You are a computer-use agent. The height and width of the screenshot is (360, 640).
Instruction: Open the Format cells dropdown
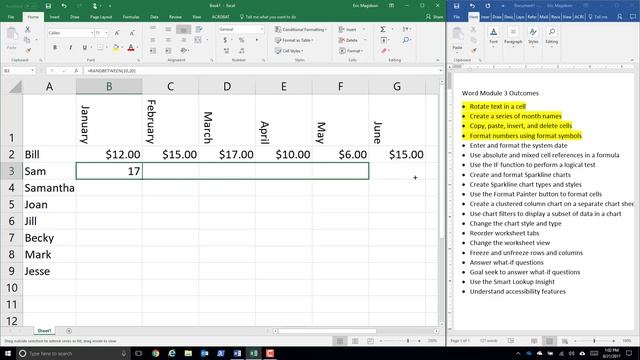click(351, 51)
